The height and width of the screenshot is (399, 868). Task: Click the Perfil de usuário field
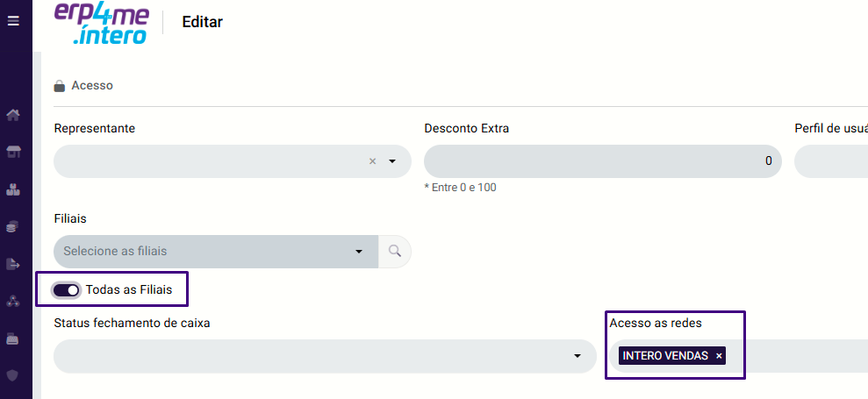coord(831,161)
